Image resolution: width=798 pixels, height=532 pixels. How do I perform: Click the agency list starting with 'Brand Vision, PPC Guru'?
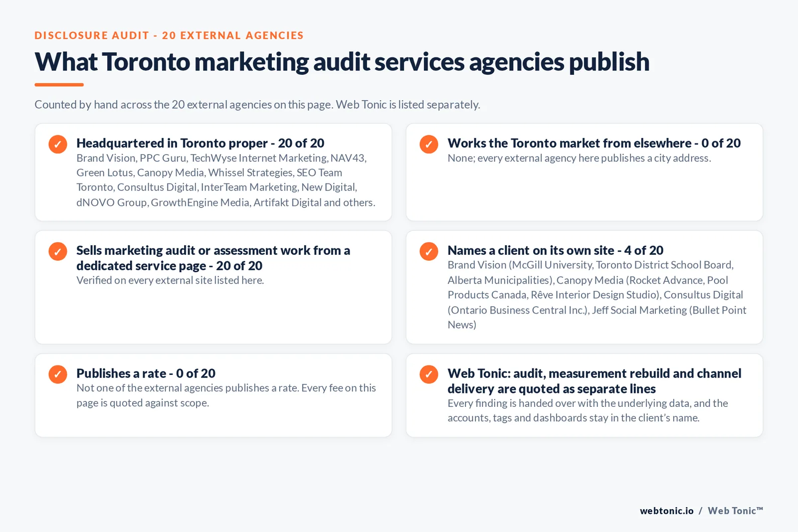tap(226, 180)
